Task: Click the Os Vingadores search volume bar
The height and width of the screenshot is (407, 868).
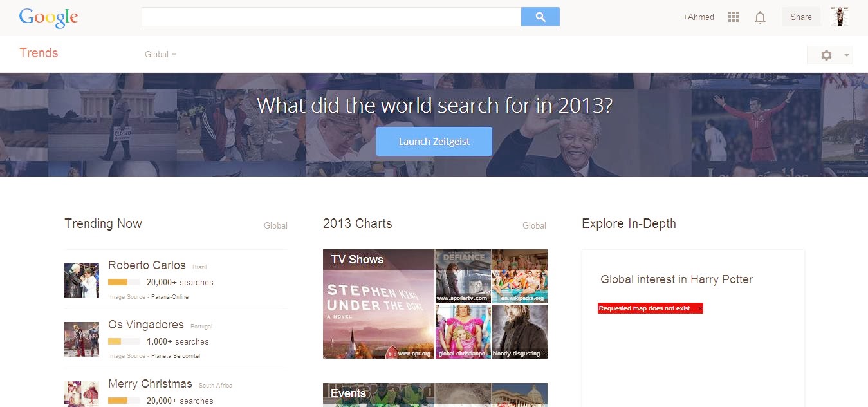Action: pos(124,341)
